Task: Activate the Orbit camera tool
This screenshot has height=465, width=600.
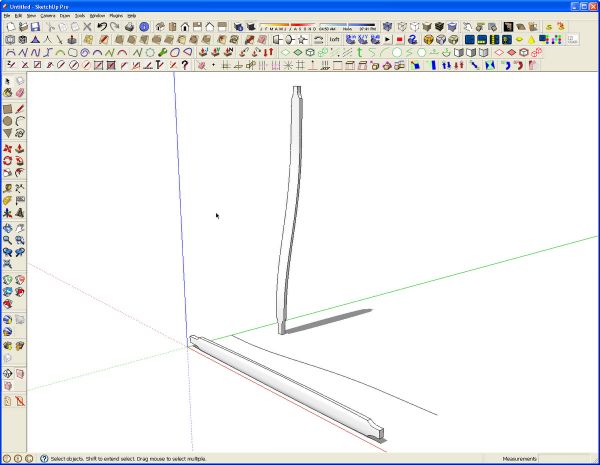Action: click(x=7, y=228)
